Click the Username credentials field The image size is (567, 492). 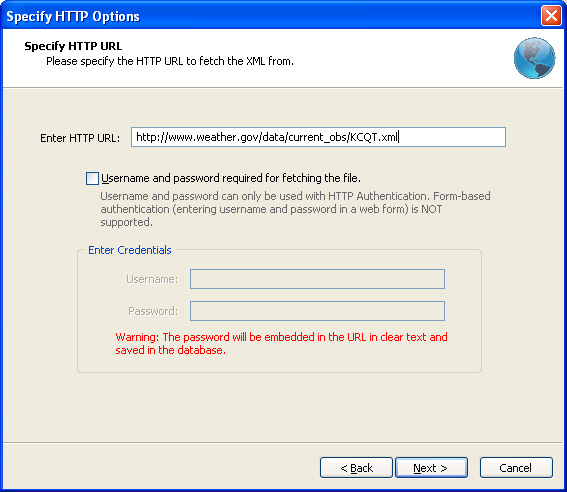click(x=317, y=279)
